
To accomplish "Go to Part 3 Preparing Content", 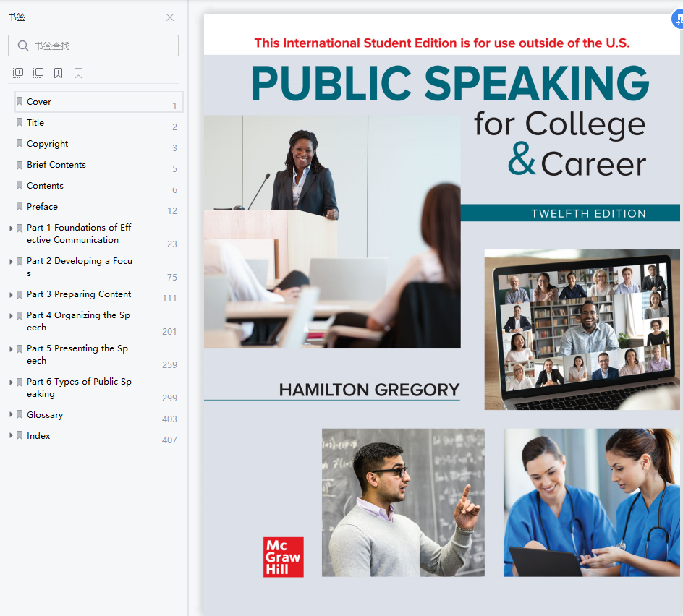I will coord(79,294).
